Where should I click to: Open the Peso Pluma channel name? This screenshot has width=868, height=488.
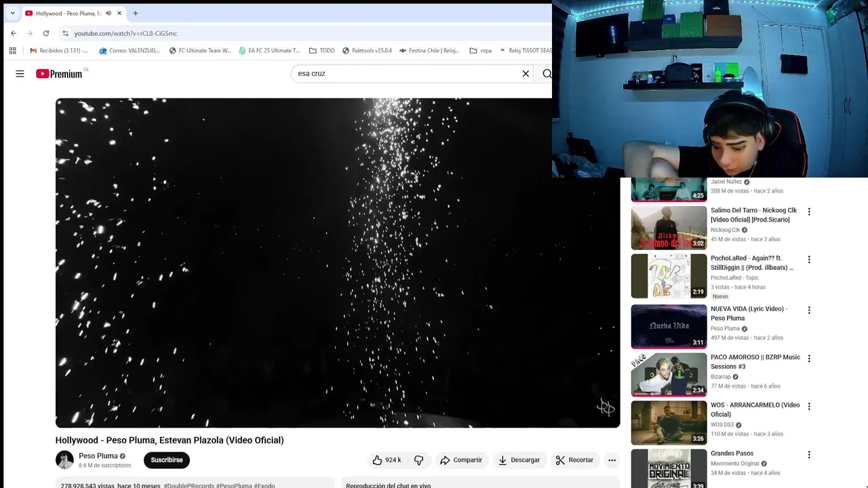98,455
